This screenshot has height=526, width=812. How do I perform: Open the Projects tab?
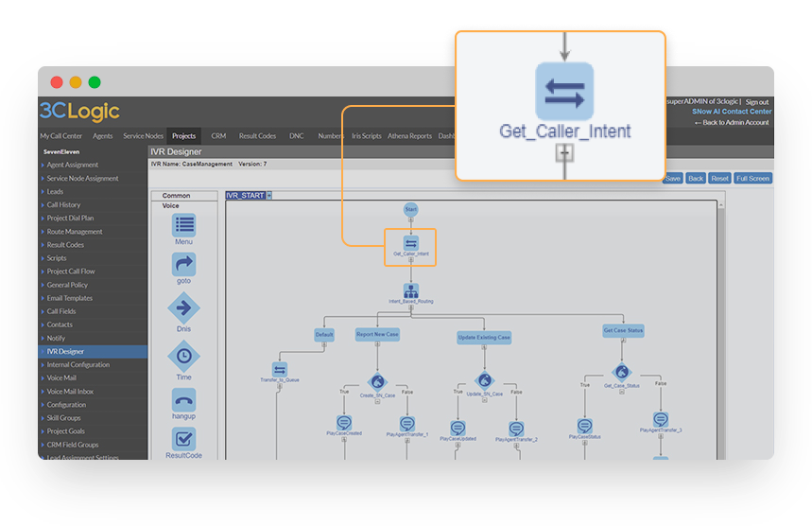point(183,136)
